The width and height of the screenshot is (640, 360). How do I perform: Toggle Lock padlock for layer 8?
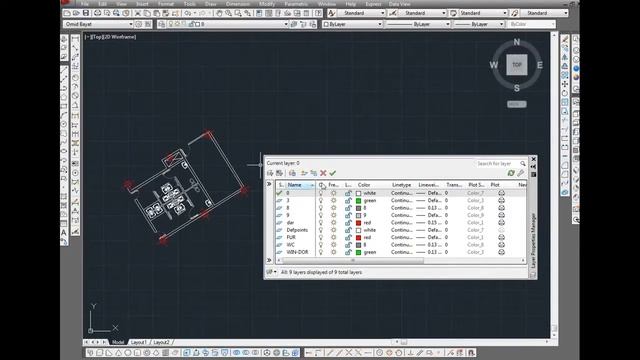click(x=348, y=208)
